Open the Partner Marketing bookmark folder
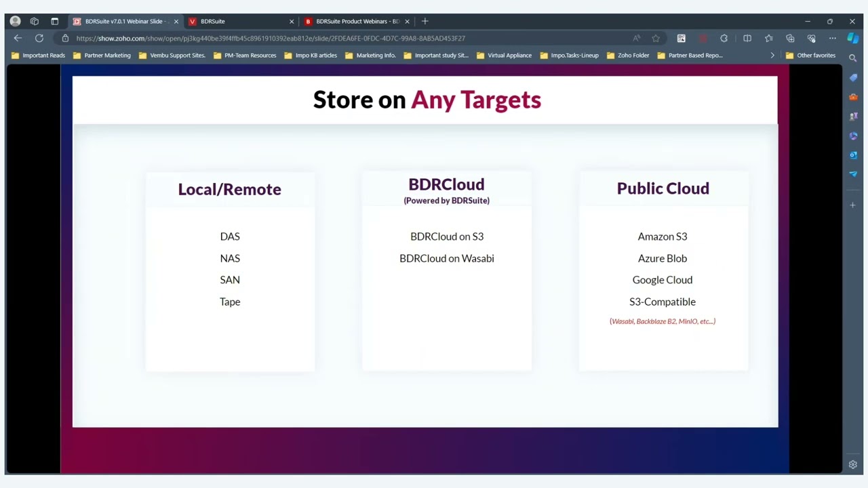Screen dimensions: 868x488 tap(102, 56)
